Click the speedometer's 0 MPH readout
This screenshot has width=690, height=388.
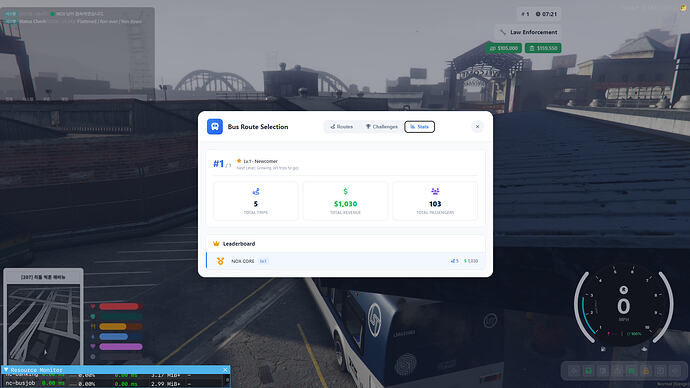point(624,307)
